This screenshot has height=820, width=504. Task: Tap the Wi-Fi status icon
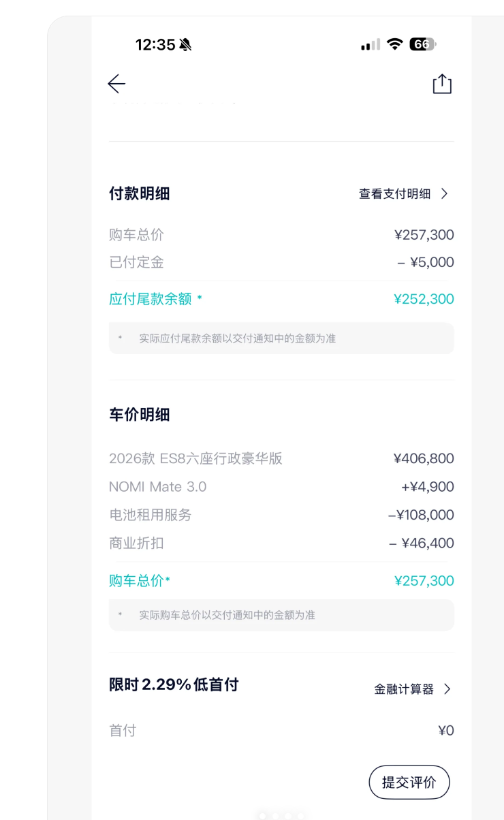coord(394,45)
